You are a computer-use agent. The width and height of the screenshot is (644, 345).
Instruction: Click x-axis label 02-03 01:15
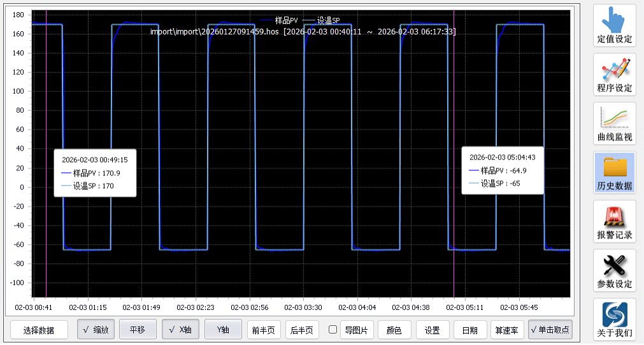click(88, 307)
